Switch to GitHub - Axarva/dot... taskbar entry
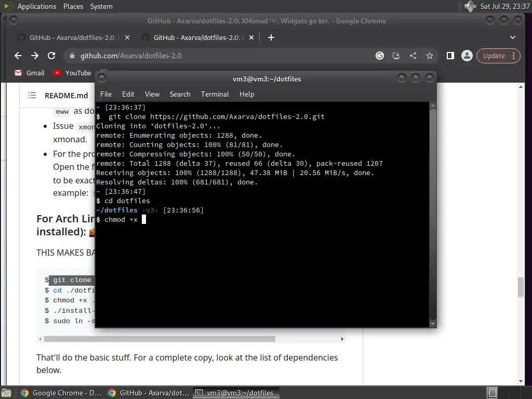532x399 pixels. (x=148, y=393)
